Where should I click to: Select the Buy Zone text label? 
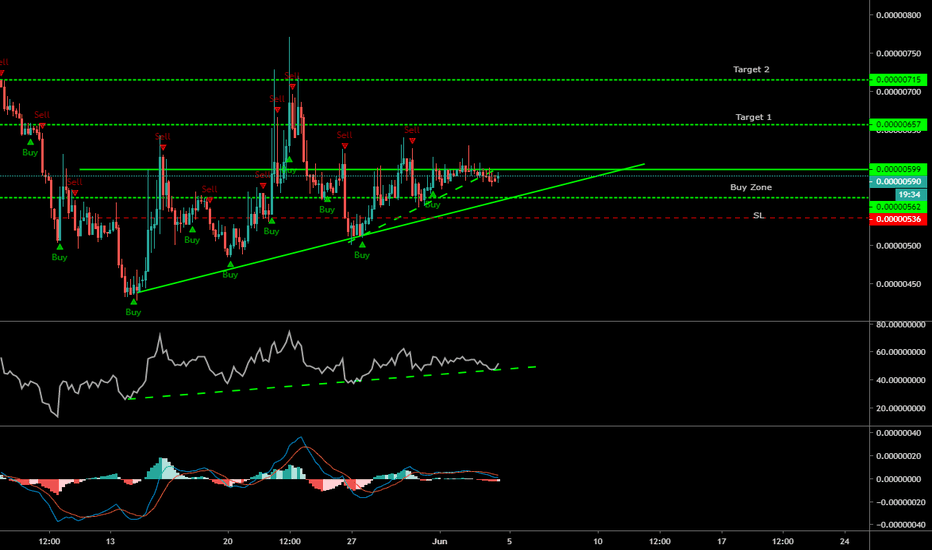click(x=751, y=187)
